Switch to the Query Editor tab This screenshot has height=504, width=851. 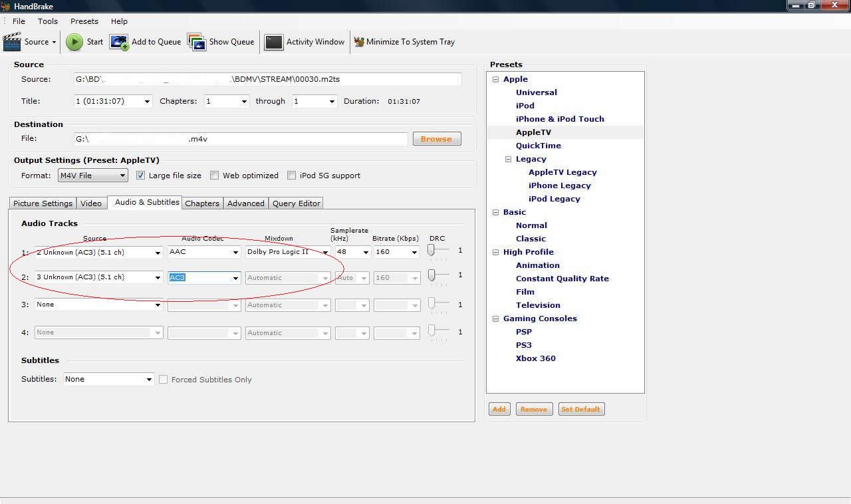pos(297,203)
